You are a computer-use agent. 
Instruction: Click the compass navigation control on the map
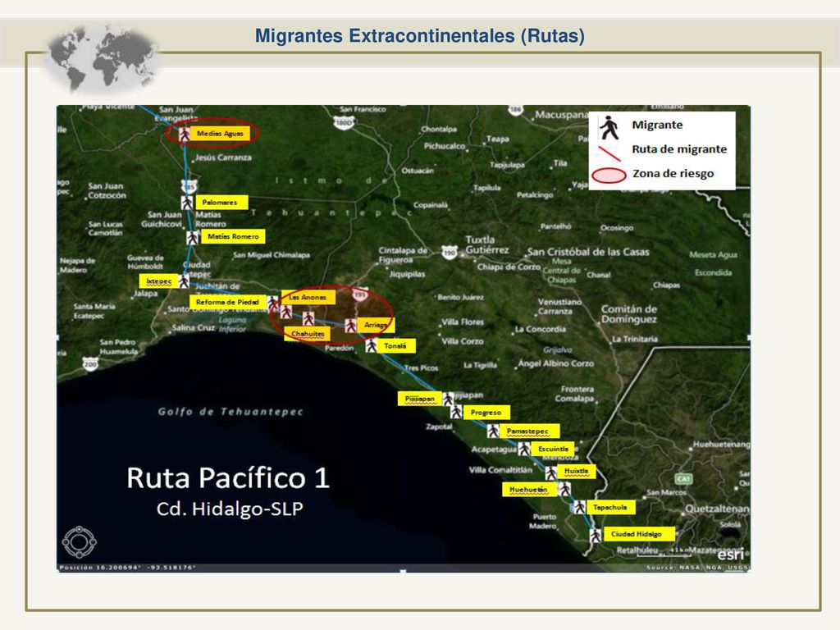[80, 542]
